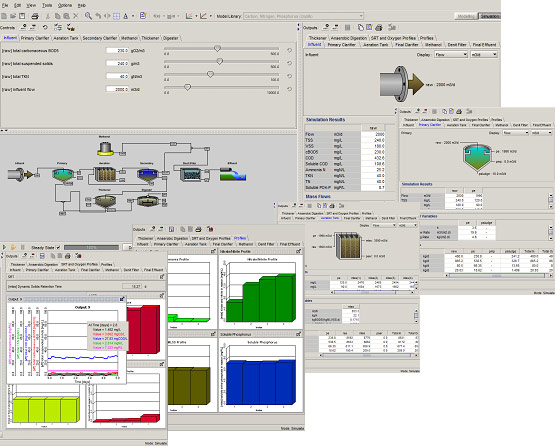Open the Tools menu
The width and height of the screenshot is (556, 447).
click(47, 5)
